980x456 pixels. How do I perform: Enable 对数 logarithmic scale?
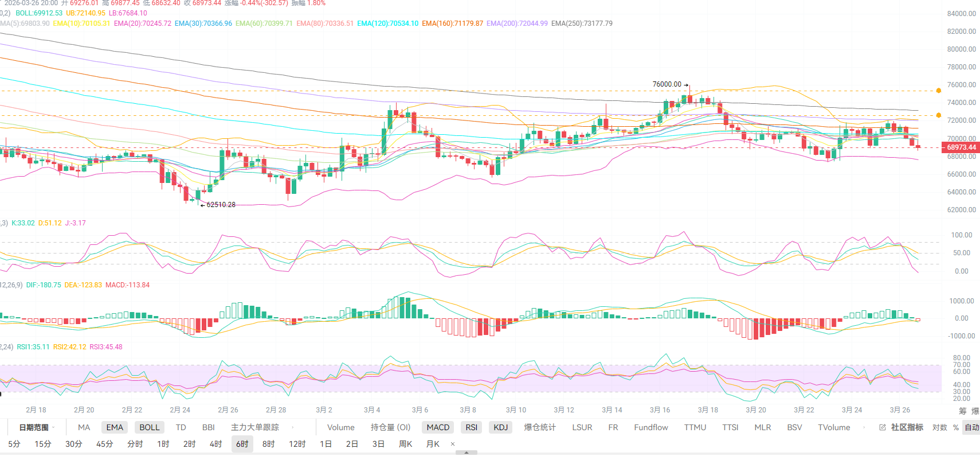coord(939,427)
